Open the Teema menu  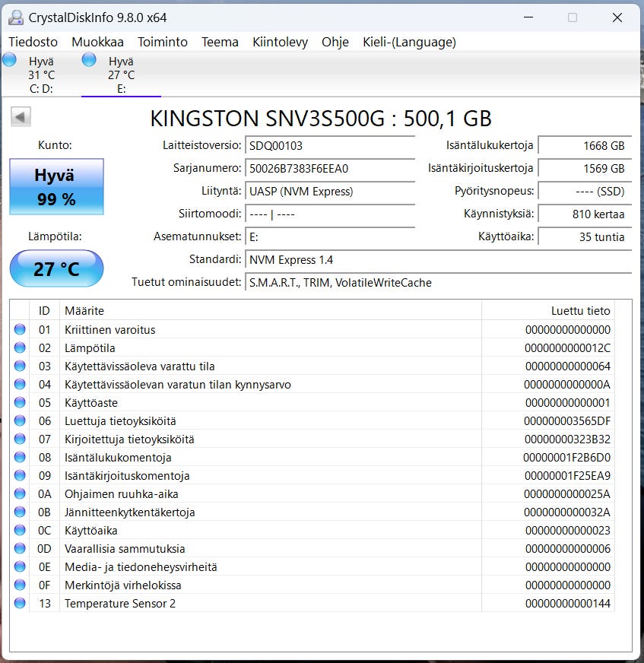[220, 43]
